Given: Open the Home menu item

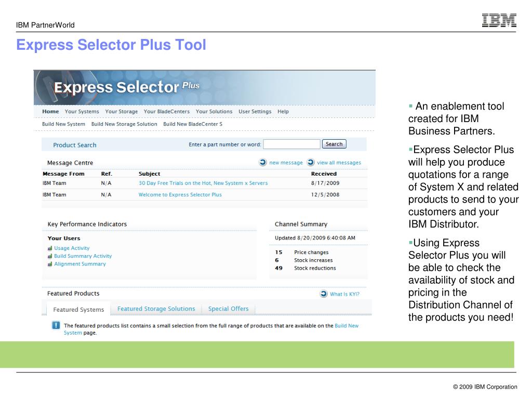Looking at the screenshot, I should tap(50, 112).
